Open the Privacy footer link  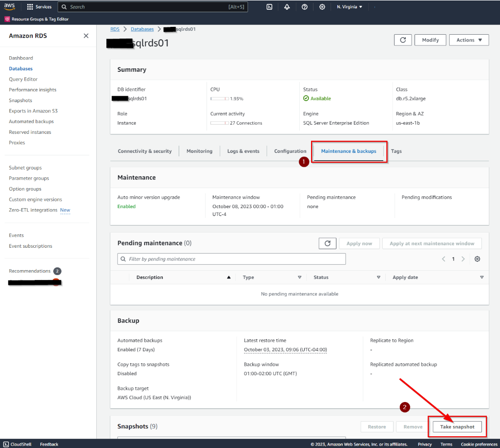425,444
